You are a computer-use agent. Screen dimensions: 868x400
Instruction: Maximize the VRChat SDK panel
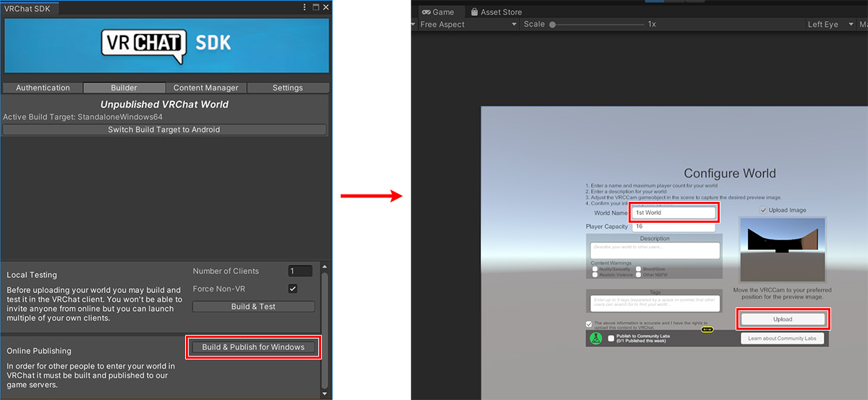point(315,7)
